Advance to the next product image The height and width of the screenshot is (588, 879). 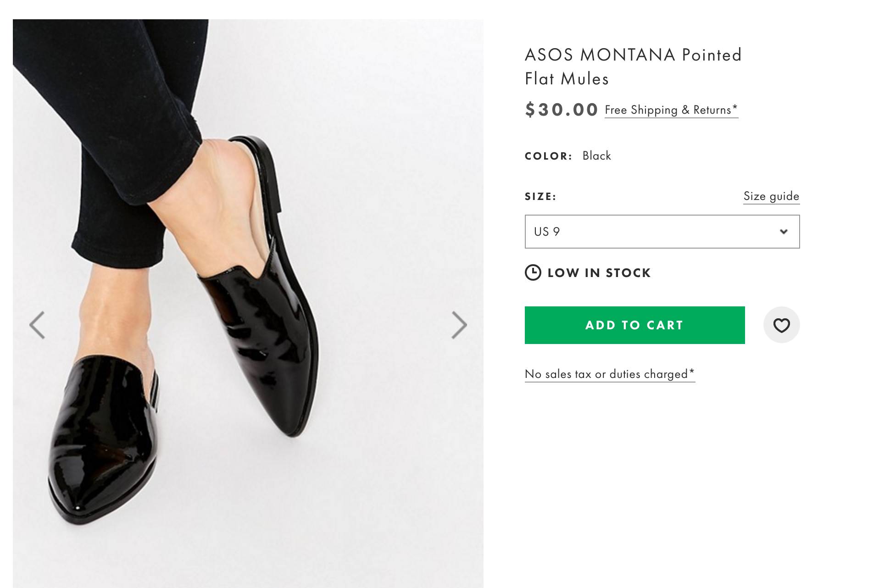pos(459,325)
